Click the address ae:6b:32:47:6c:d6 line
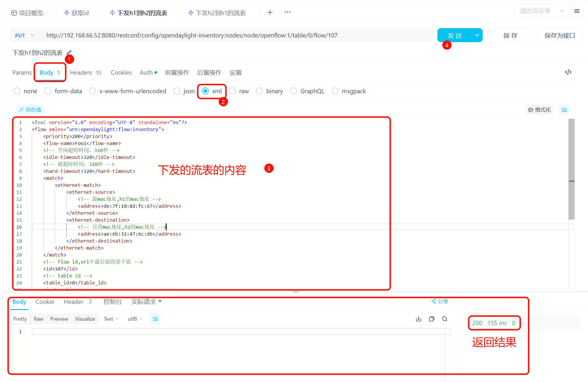This screenshot has height=382, width=588. coord(129,234)
